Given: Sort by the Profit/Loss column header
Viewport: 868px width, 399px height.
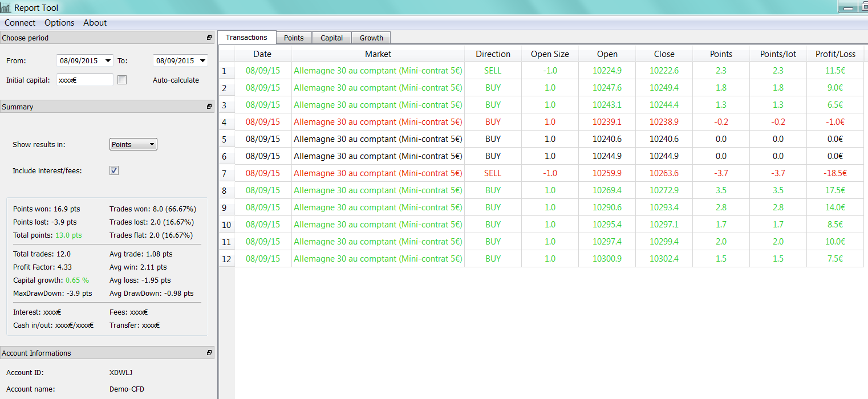Looking at the screenshot, I should pos(835,54).
